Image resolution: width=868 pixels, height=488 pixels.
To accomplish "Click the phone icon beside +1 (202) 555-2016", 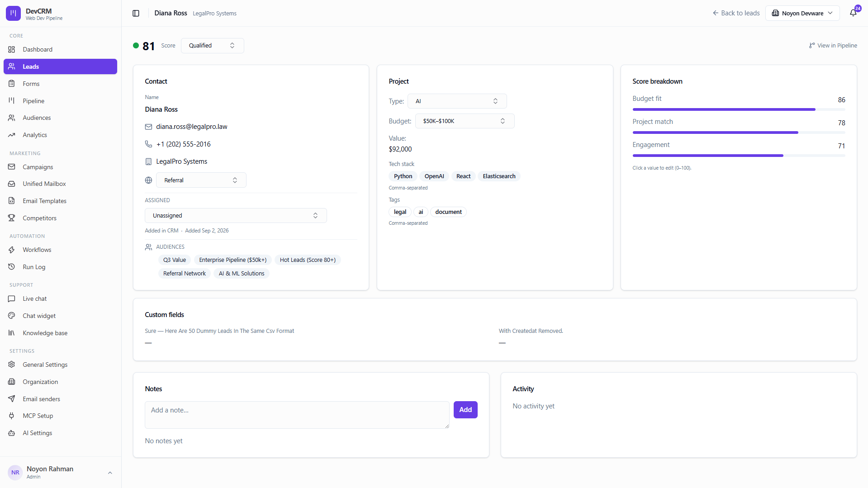I will (148, 144).
